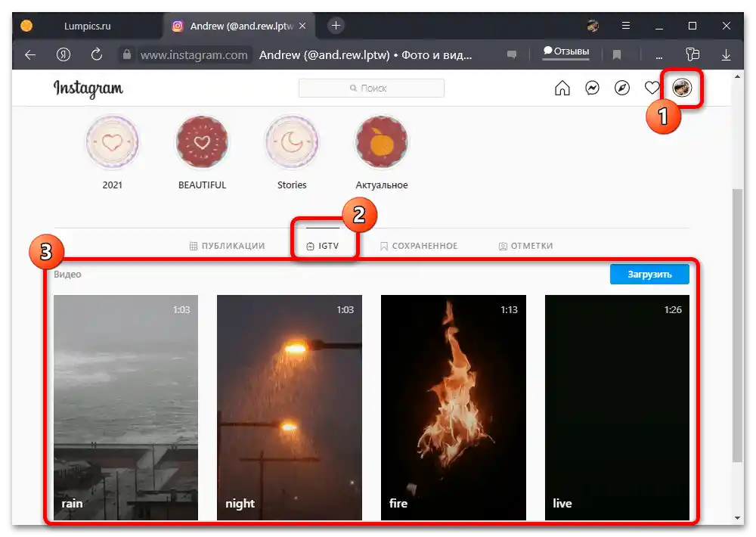Click the lock site security icon
The height and width of the screenshot is (537, 756).
tap(127, 54)
